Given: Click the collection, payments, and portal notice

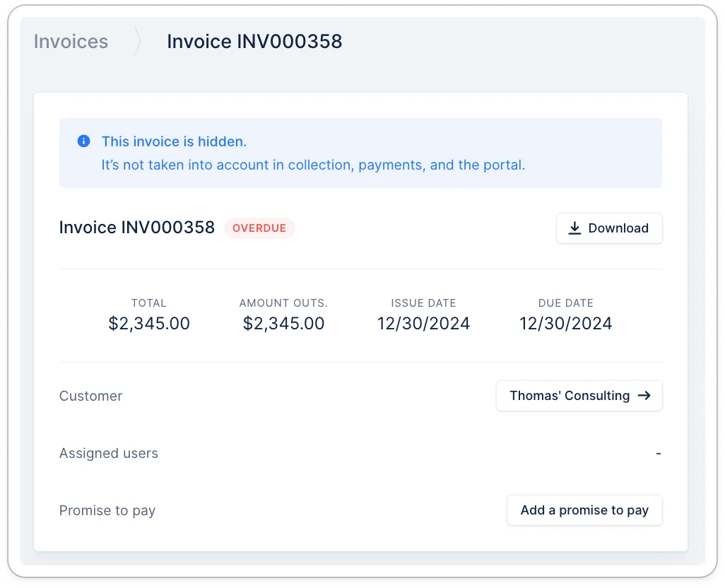Looking at the screenshot, I should click(313, 165).
